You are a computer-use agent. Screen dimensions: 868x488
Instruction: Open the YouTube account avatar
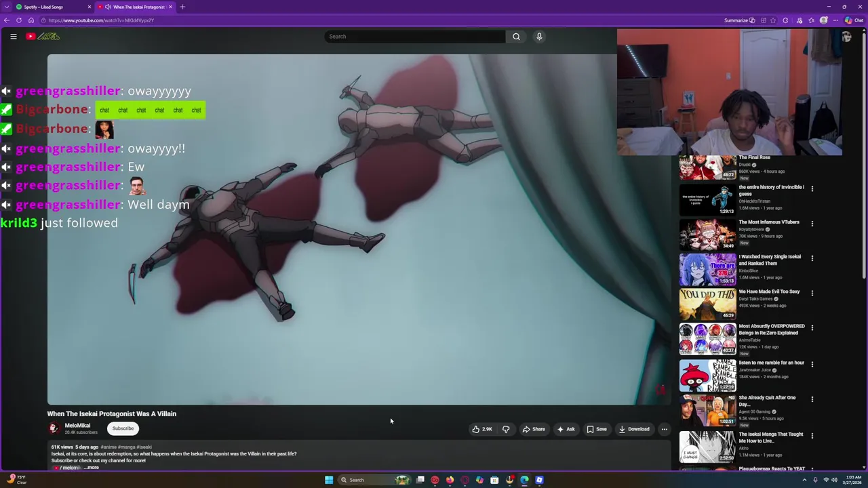click(x=846, y=37)
